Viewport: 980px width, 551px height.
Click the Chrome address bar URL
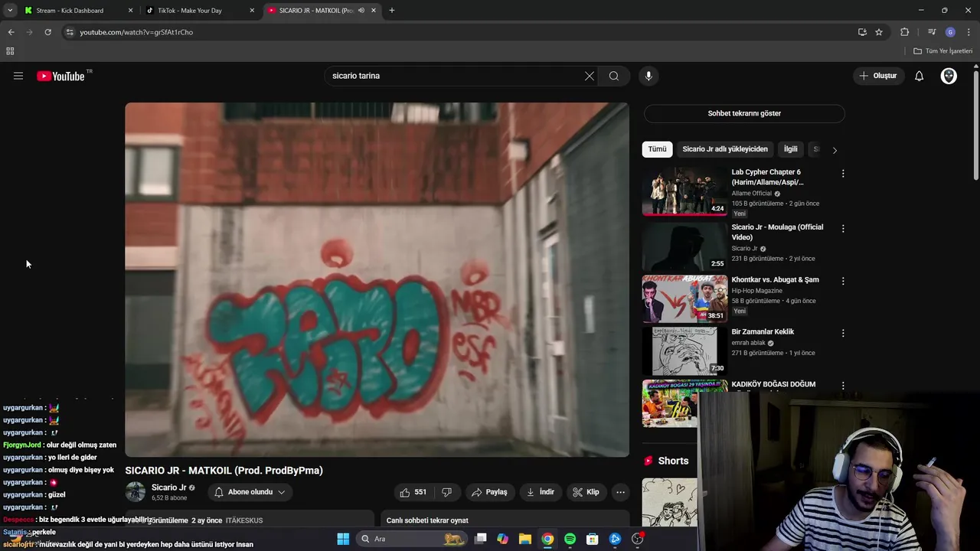coord(136,32)
